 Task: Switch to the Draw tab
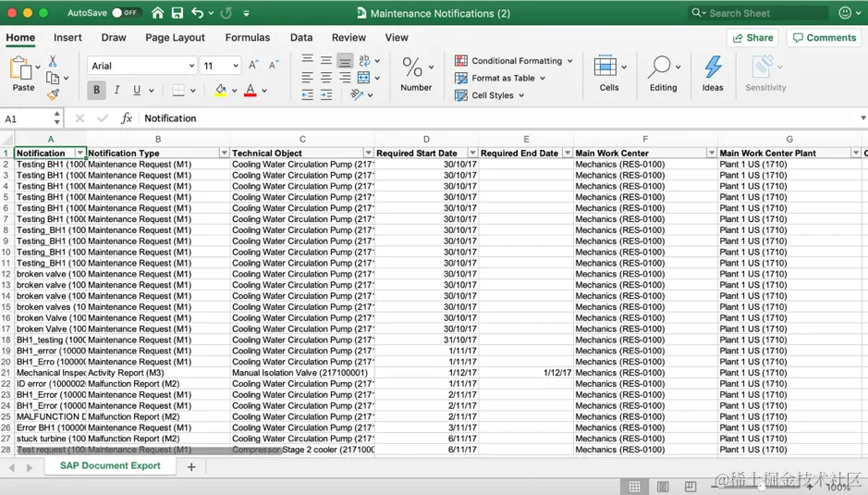tap(114, 38)
